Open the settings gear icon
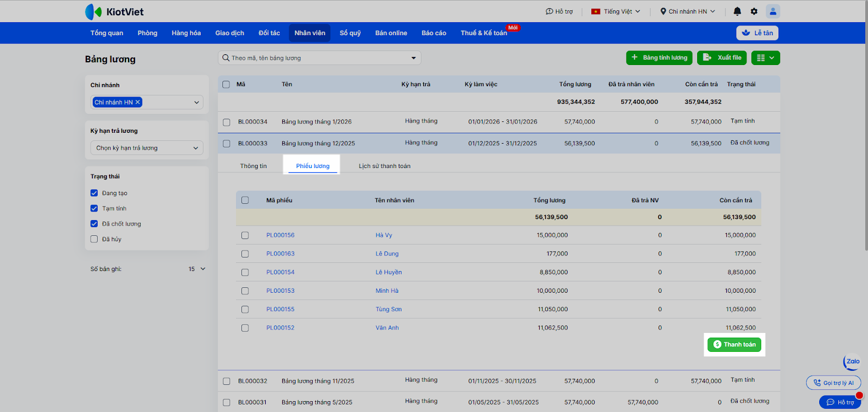868x412 pixels. [x=754, y=11]
